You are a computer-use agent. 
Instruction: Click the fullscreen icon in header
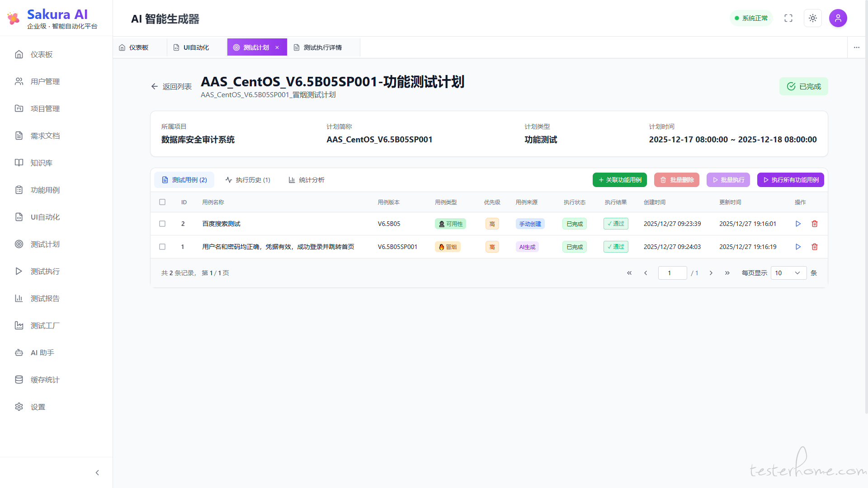788,18
